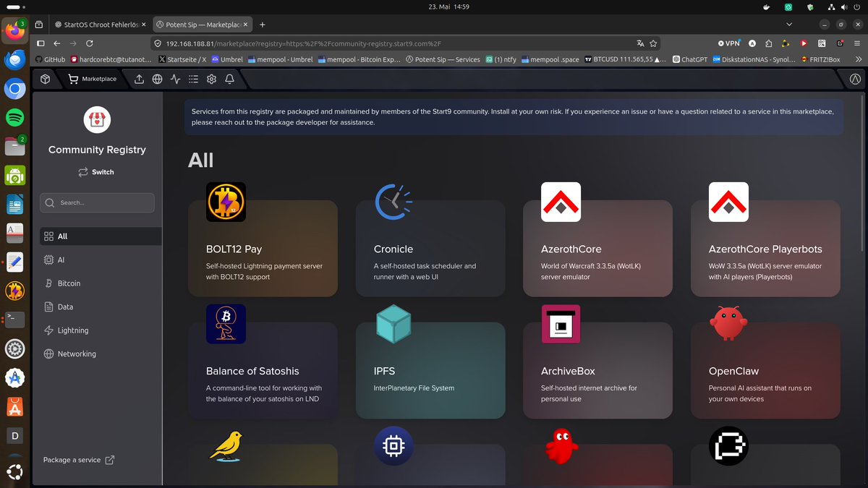Screen dimensions: 868x488
Task: Open the ArchiveBox service card
Action: pyautogui.click(x=597, y=371)
